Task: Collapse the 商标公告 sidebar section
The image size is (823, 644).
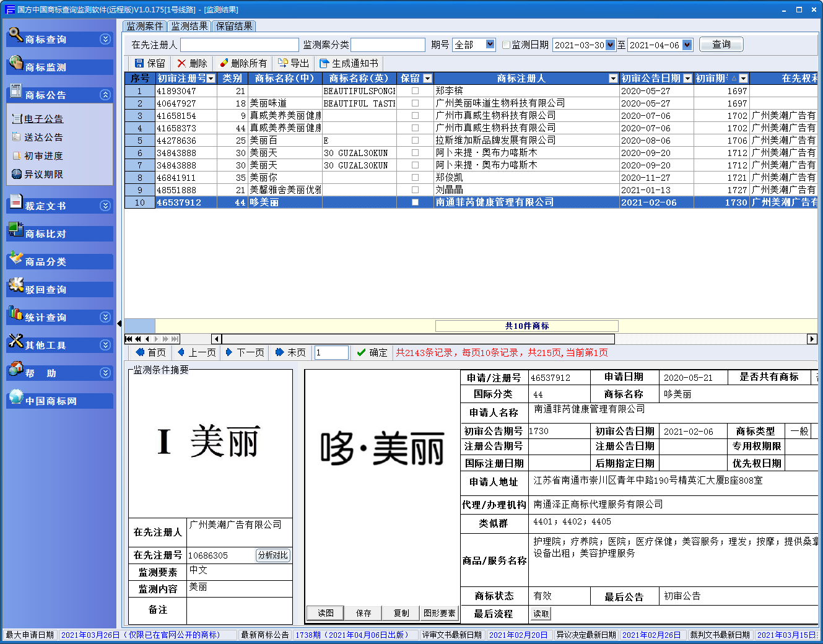Action: coord(105,95)
